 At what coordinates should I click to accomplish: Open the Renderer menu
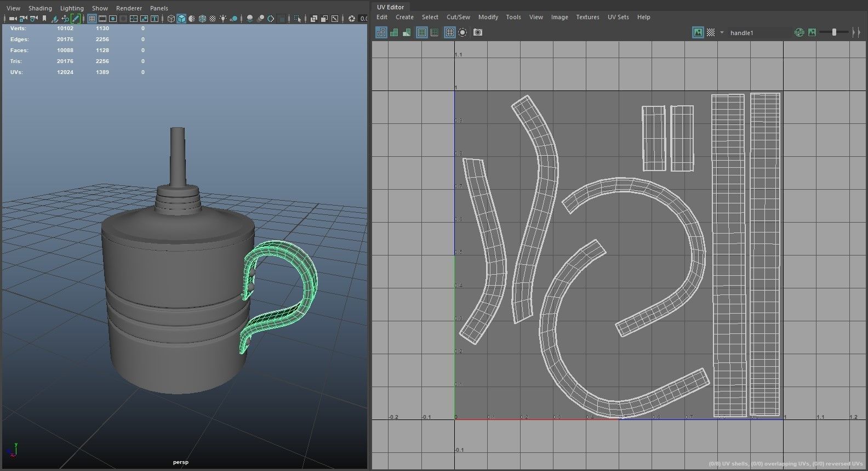[x=129, y=8]
